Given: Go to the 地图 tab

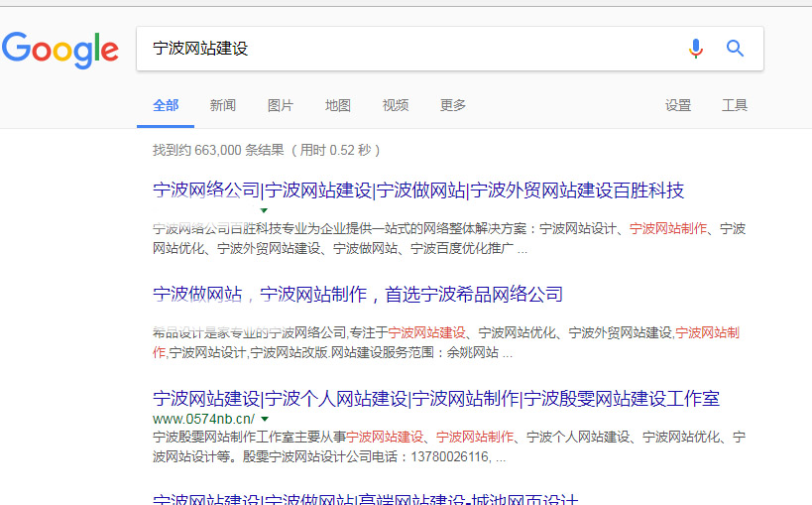Looking at the screenshot, I should point(338,105).
